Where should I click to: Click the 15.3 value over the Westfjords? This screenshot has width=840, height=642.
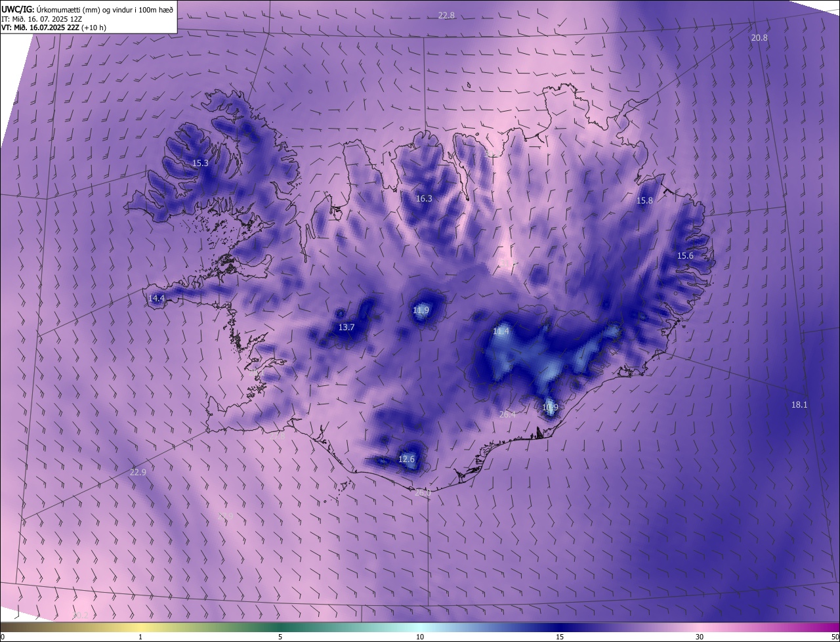200,163
